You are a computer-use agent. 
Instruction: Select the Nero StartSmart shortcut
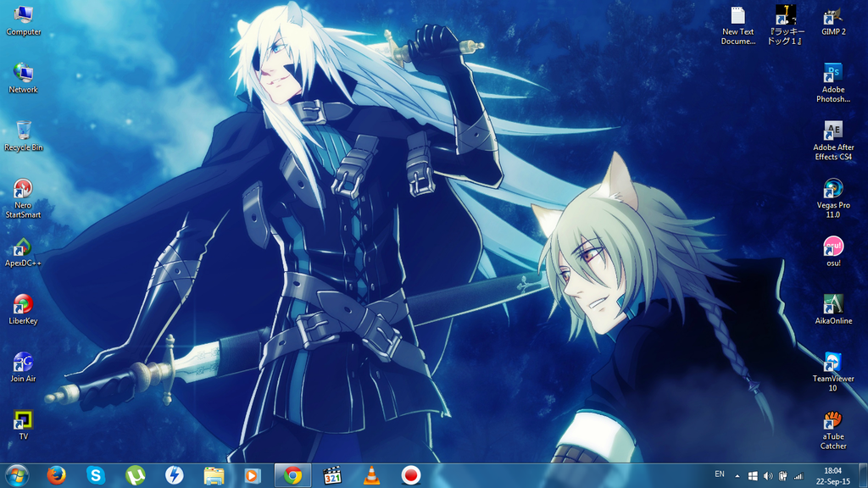(24, 189)
